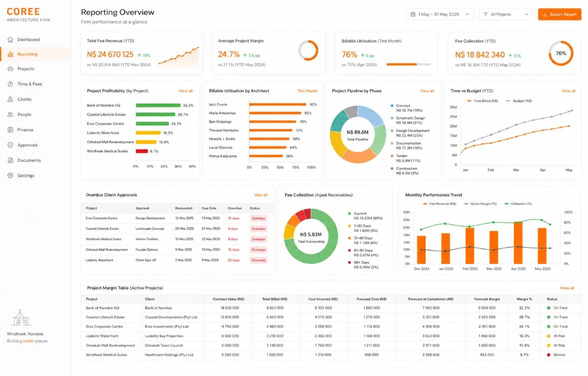Click View all in Project Pipeline by Phase
Image resolution: width=588 pixels, height=376 pixels.
tap(427, 91)
